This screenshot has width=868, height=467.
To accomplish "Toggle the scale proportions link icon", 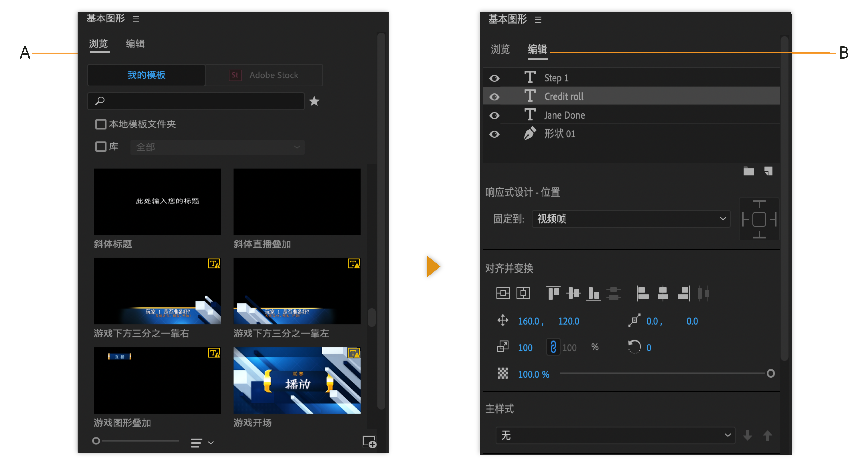I will (553, 347).
